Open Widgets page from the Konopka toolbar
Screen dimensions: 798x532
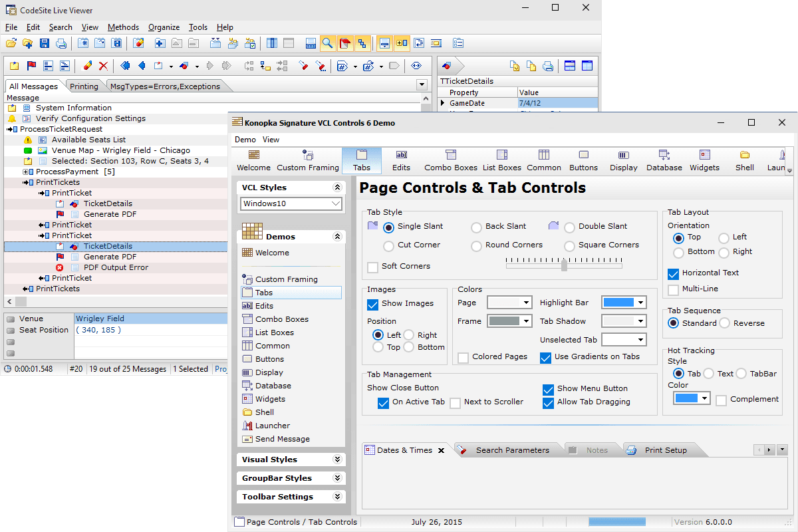click(704, 161)
